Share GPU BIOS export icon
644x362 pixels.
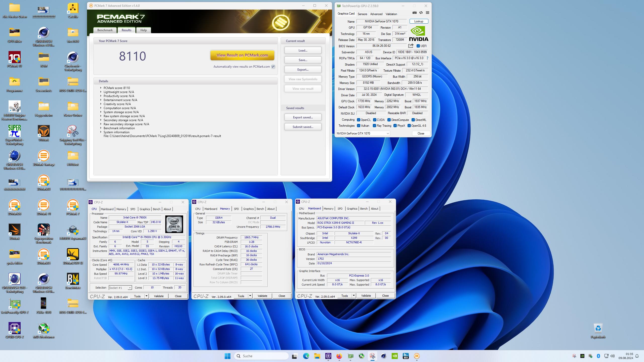coord(411,46)
